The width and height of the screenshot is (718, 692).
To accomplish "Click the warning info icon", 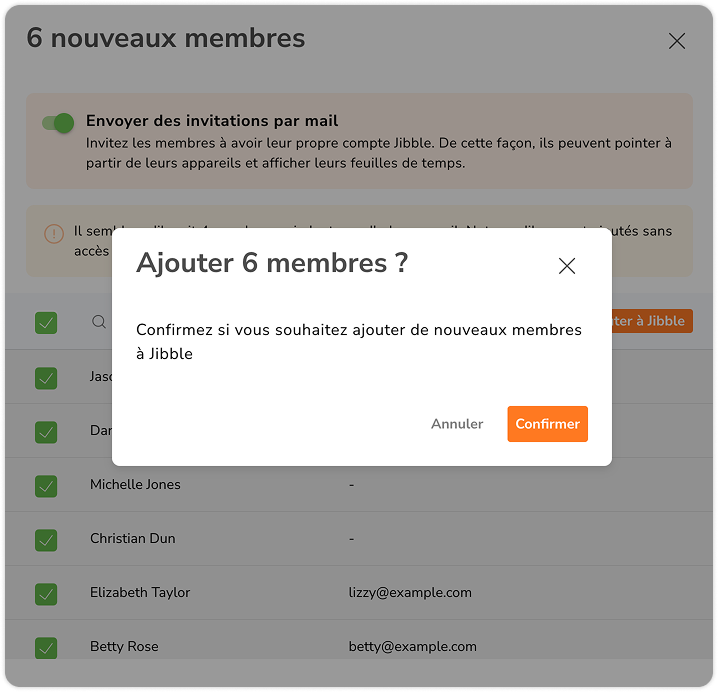I will 54,233.
